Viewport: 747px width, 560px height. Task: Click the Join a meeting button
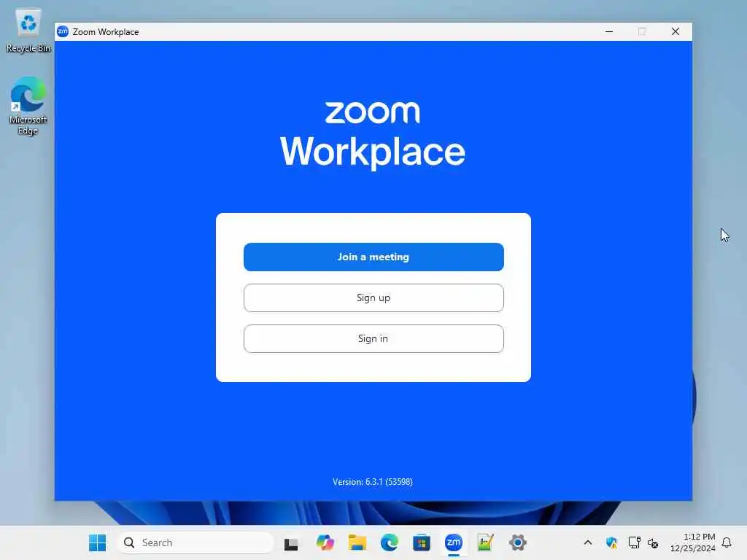[373, 257]
